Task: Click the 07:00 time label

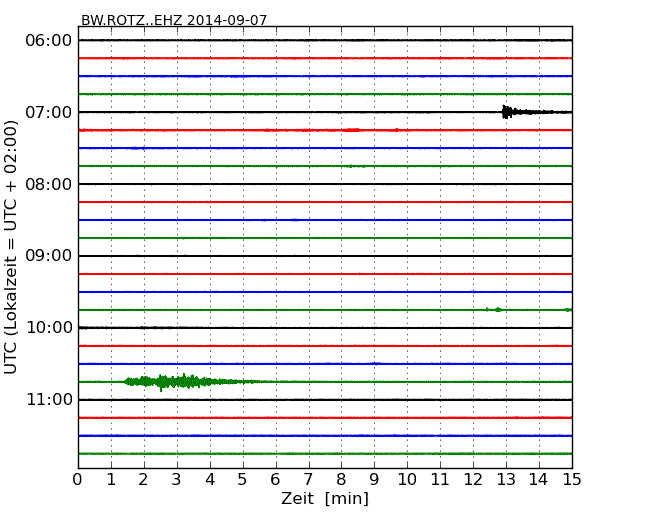Action: tap(49, 112)
